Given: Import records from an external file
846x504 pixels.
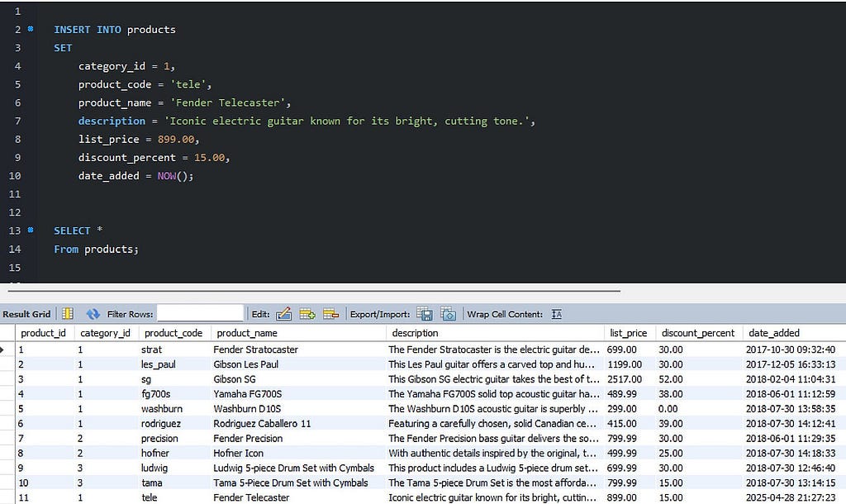Looking at the screenshot, I should point(448,314).
